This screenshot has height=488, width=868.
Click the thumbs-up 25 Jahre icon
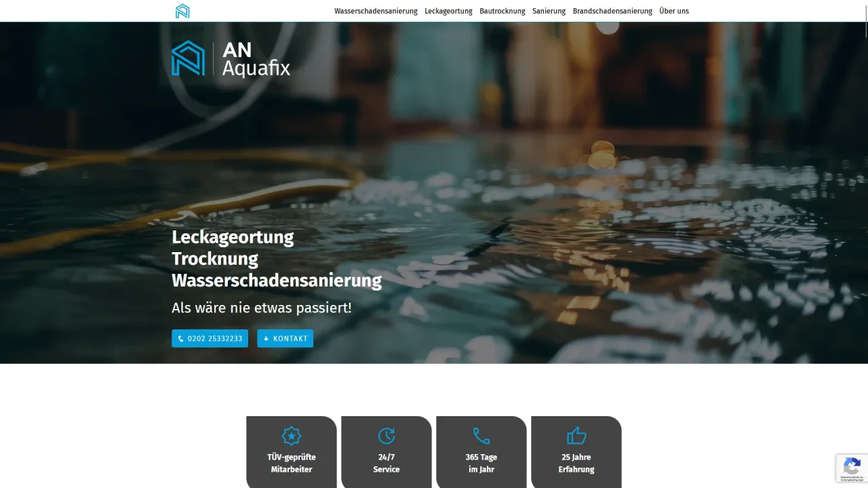click(x=576, y=435)
